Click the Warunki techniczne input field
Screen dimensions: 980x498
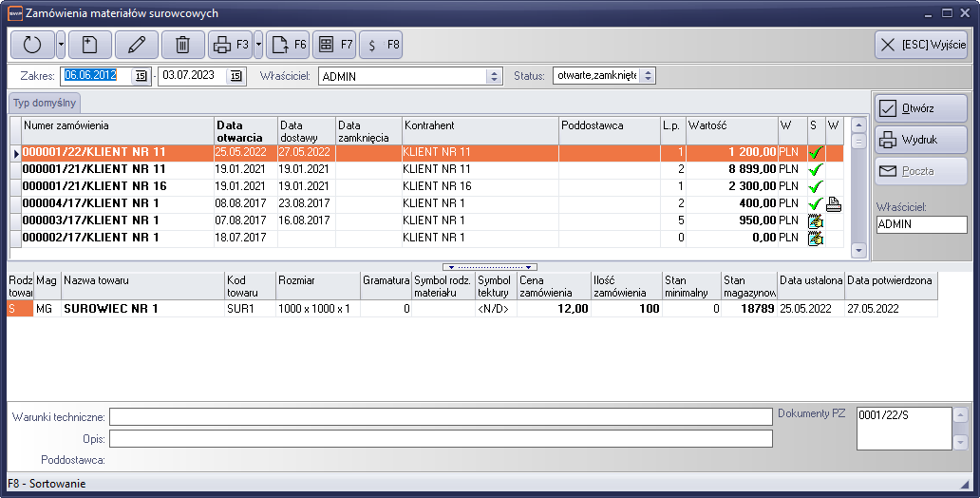440,417
